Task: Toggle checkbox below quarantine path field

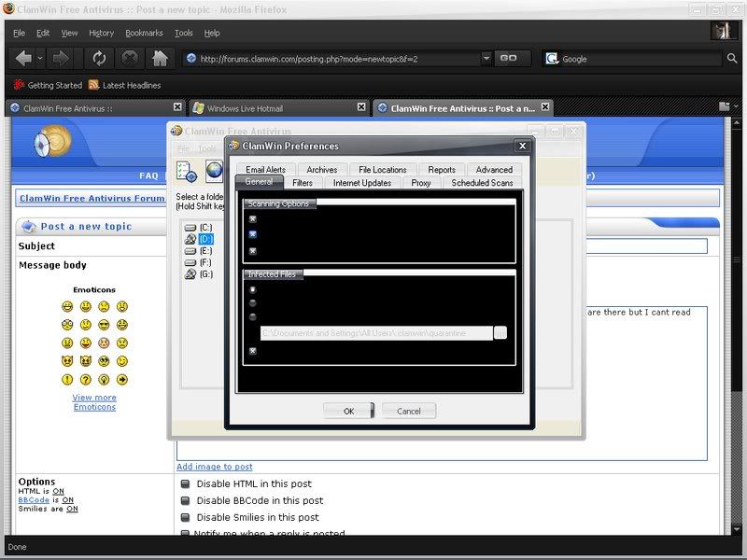Action: pyautogui.click(x=253, y=351)
